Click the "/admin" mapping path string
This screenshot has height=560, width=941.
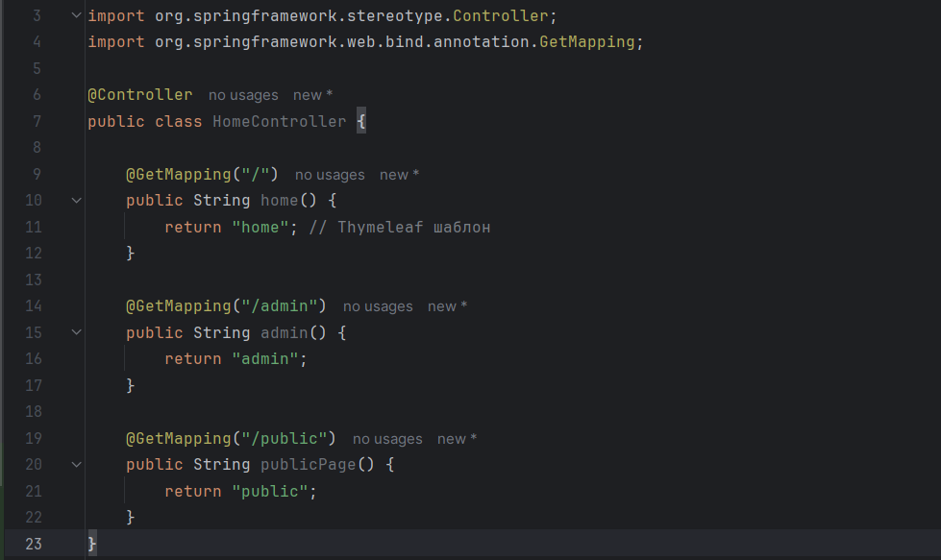[279, 306]
